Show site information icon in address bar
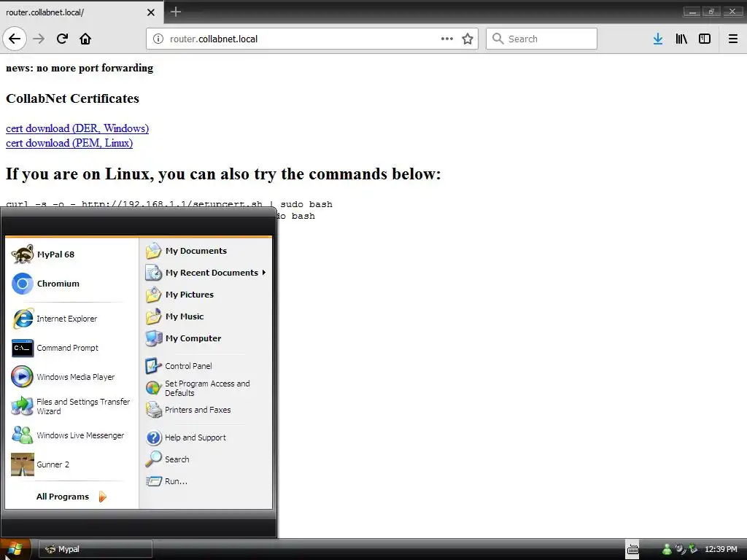The height and width of the screenshot is (560, 747). (158, 39)
